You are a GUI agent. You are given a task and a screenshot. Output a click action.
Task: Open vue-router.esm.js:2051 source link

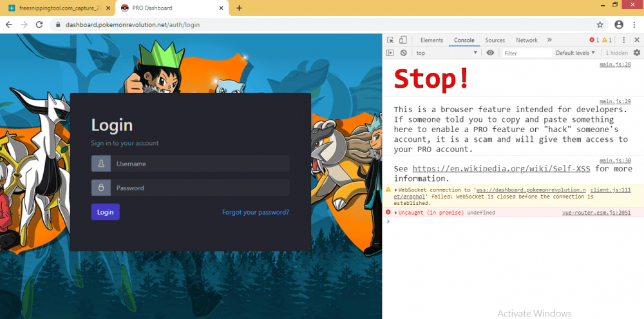[596, 213]
